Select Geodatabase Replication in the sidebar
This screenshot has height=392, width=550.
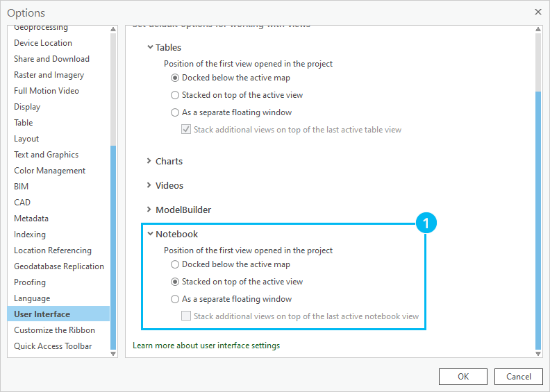point(58,266)
